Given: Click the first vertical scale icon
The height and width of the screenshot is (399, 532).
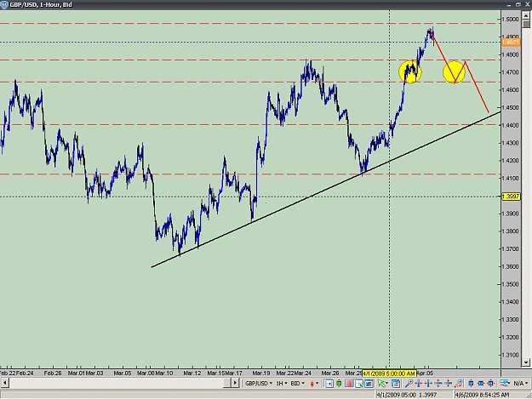Looking at the screenshot, I should click(x=438, y=384).
